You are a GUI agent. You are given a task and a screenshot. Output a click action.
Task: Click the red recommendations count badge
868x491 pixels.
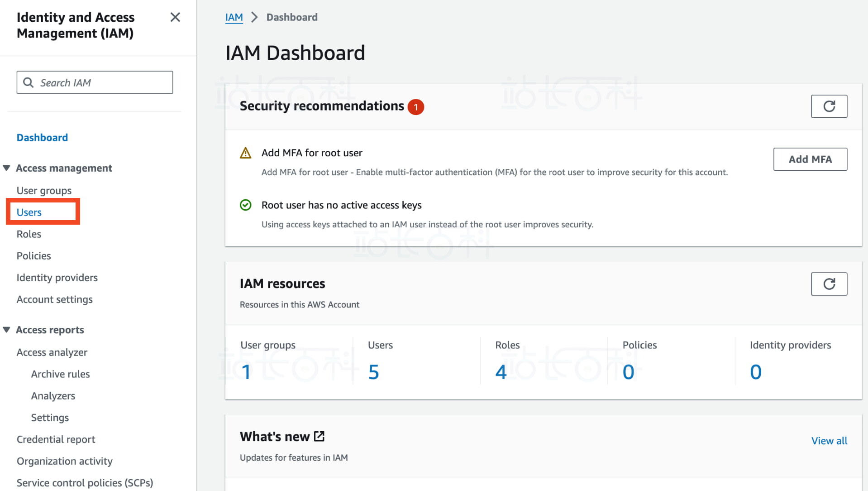click(x=415, y=107)
